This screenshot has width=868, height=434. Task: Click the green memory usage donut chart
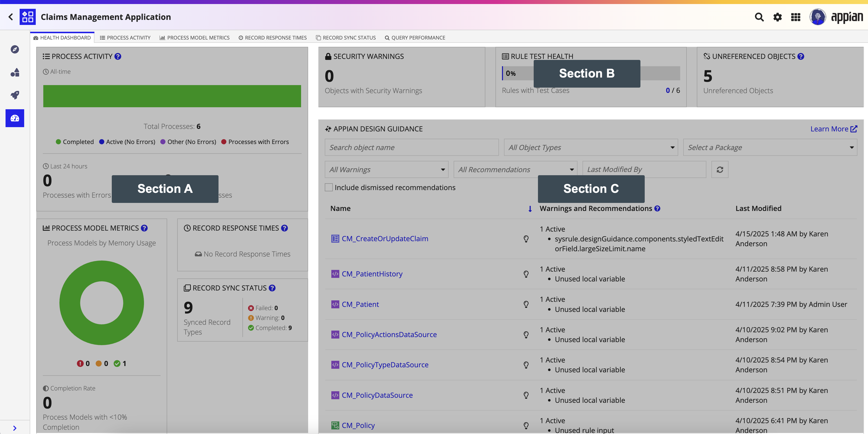pos(101,303)
